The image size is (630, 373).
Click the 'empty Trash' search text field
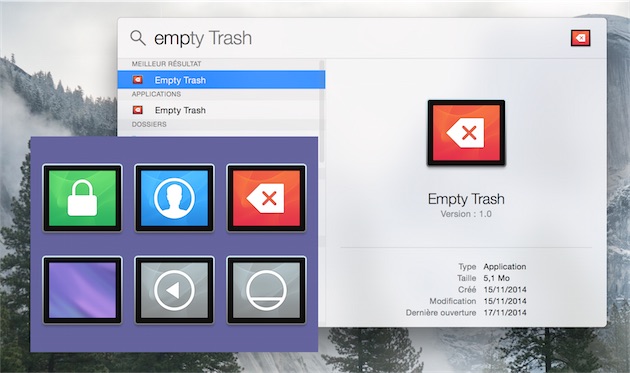click(358, 38)
